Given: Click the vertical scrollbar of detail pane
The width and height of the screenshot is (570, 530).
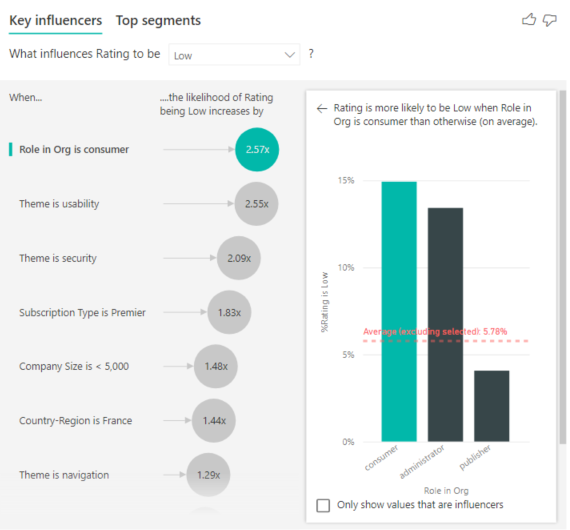Looking at the screenshot, I should 563,267.
